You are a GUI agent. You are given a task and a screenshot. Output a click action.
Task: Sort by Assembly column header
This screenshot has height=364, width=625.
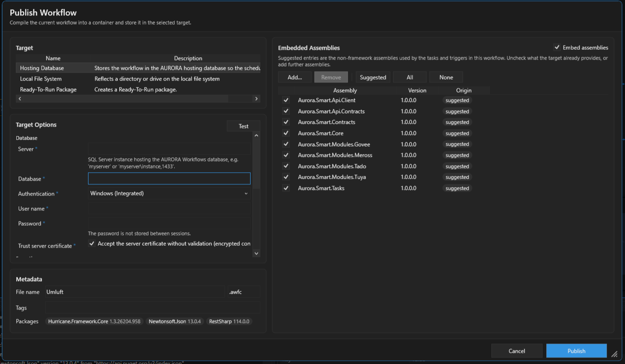click(345, 90)
